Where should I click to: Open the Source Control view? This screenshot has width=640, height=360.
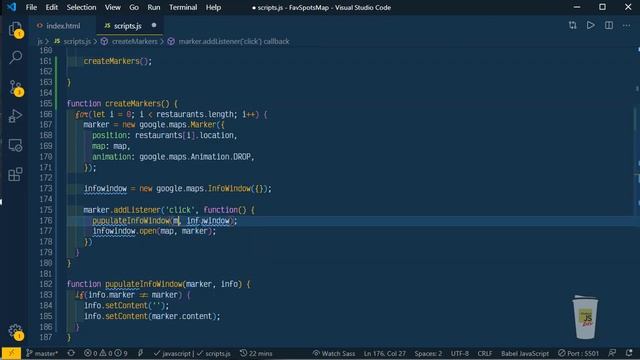16,87
